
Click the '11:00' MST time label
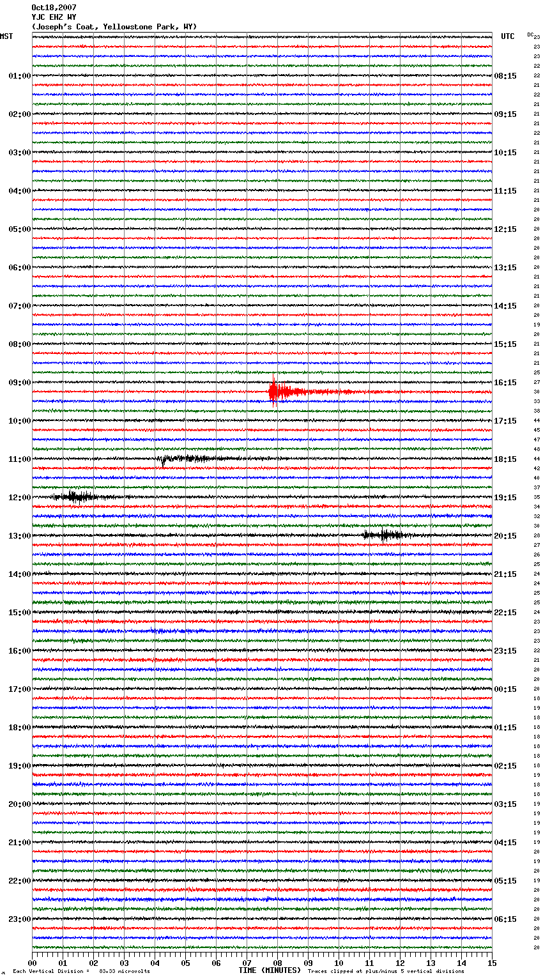coord(19,459)
